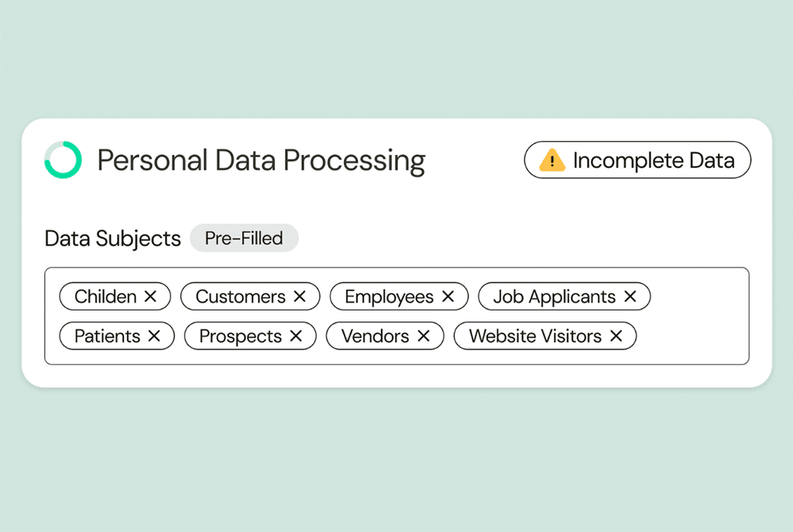Select the Childen tag label

click(105, 297)
